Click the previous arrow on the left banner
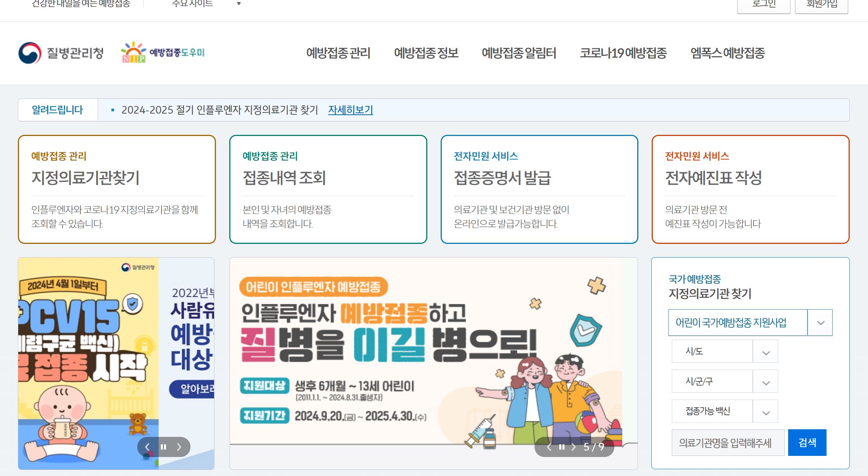Image resolution: width=868 pixels, height=476 pixels. pos(148,447)
